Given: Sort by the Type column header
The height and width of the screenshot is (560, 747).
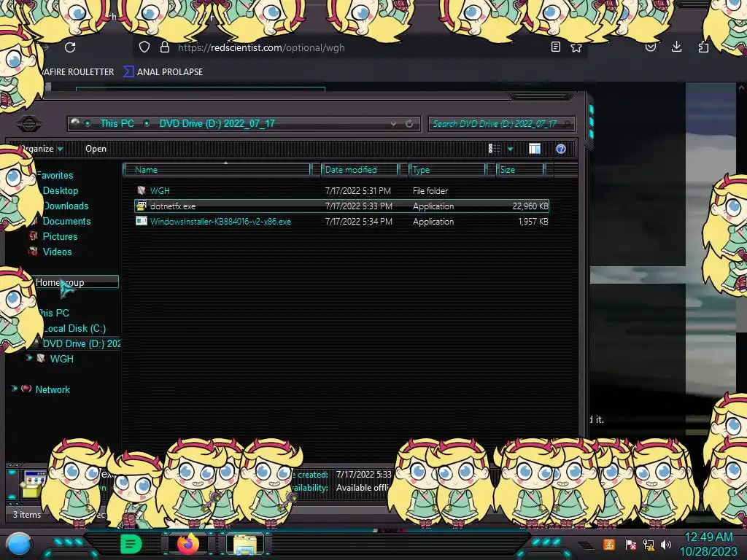Looking at the screenshot, I should point(447,169).
